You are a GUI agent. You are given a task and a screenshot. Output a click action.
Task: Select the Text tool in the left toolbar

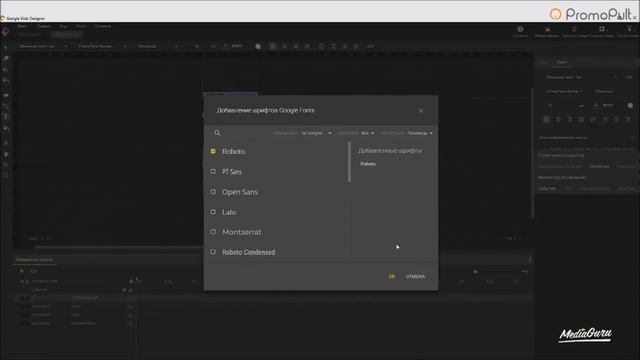click(x=6, y=116)
